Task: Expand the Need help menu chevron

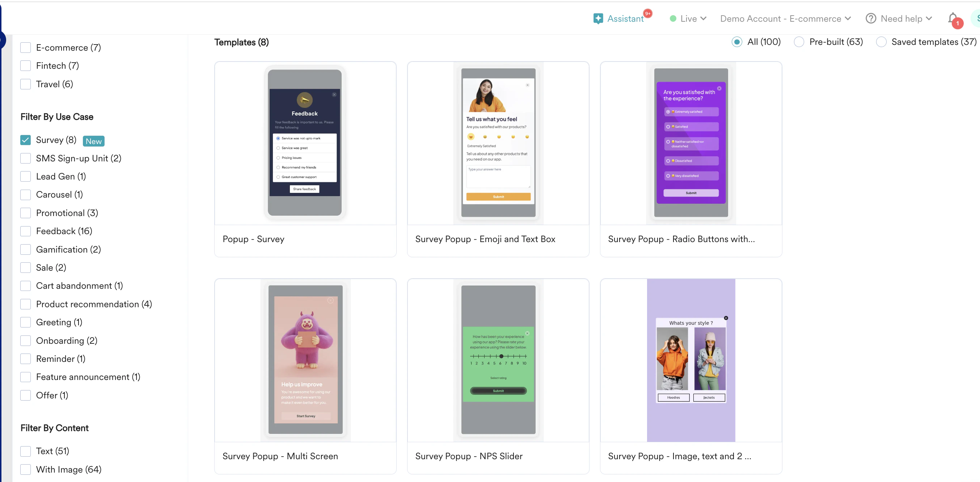Action: [929, 19]
